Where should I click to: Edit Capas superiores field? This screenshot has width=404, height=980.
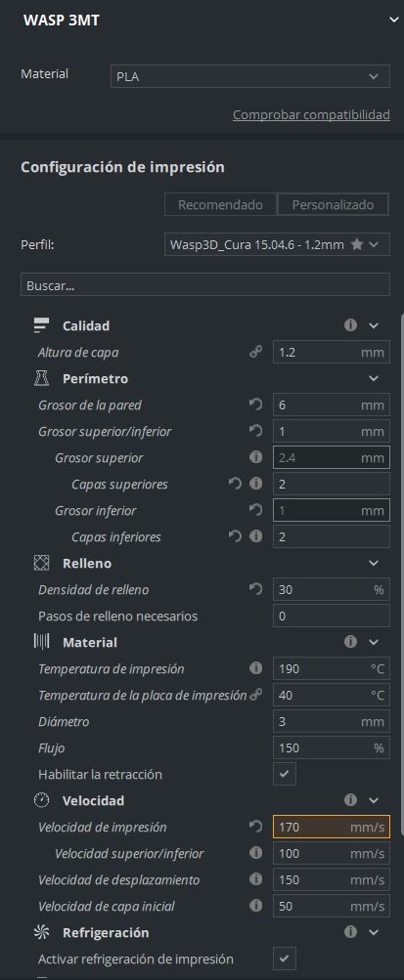(x=332, y=484)
